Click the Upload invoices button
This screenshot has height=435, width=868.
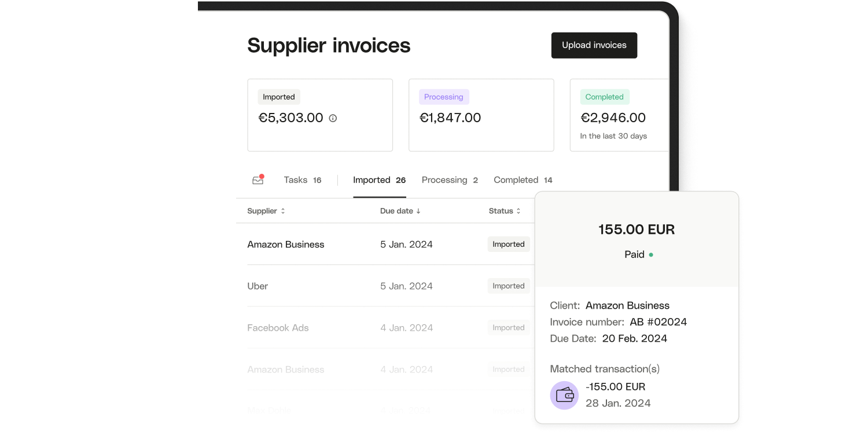point(594,45)
